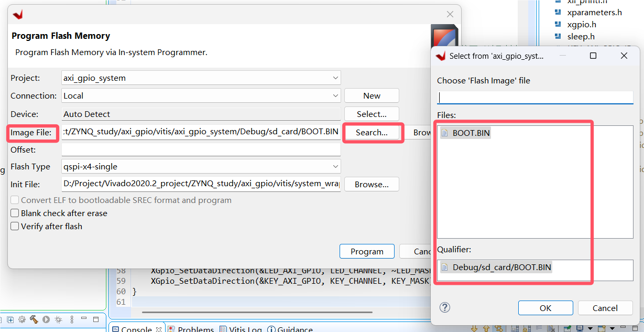Click the empty Offset input field
Viewport: 644px width, 332px height.
201,149
